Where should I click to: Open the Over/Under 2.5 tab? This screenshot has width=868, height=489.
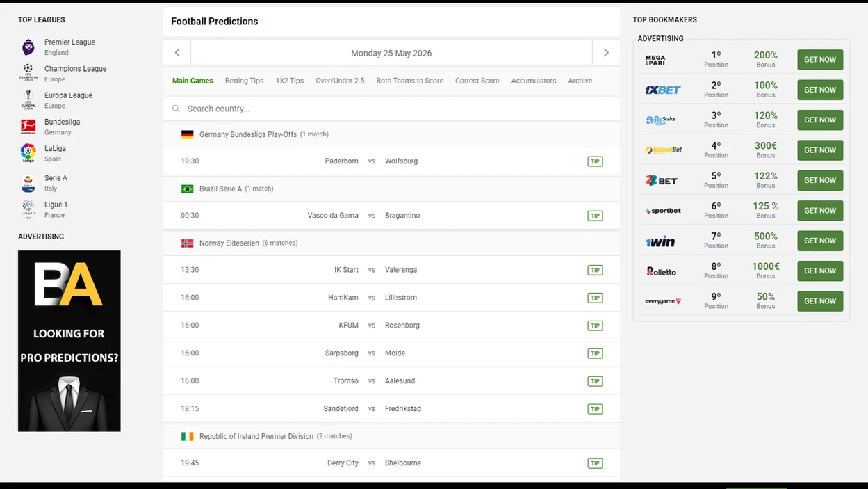click(340, 81)
